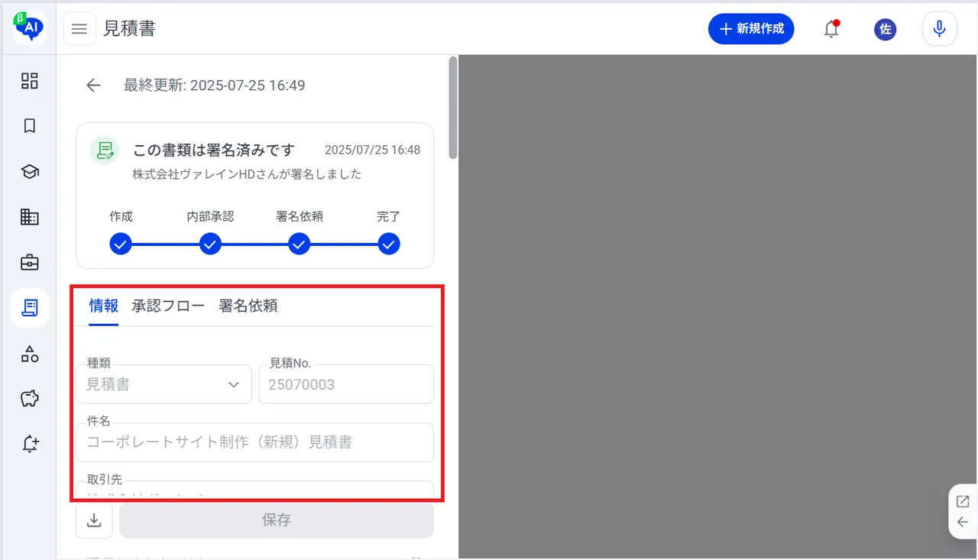The height and width of the screenshot is (560, 978).
Task: Open the graduation cap sidebar icon
Action: (x=30, y=172)
